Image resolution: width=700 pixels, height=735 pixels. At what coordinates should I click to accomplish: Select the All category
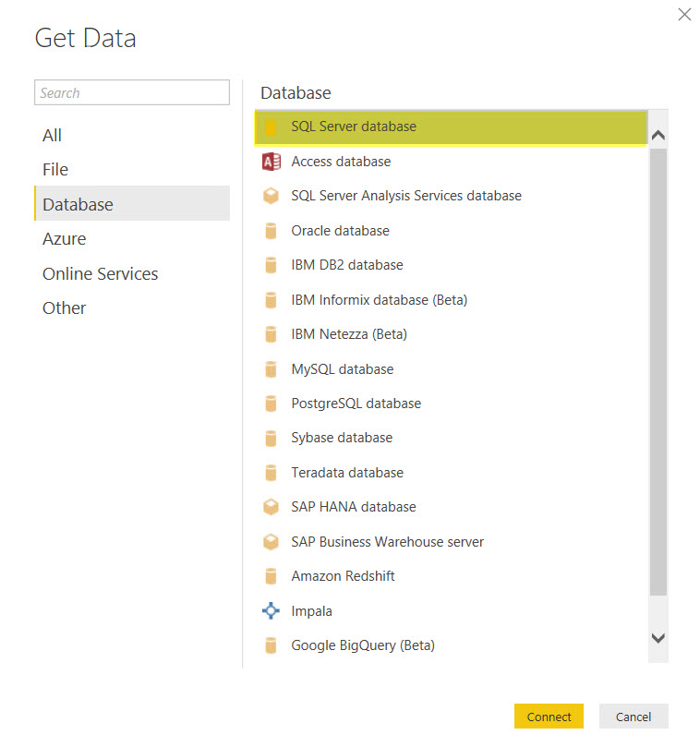pos(53,136)
